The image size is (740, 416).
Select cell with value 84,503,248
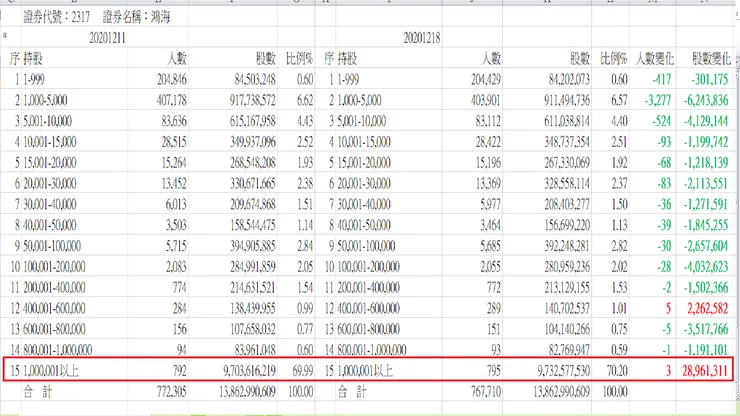point(255,79)
